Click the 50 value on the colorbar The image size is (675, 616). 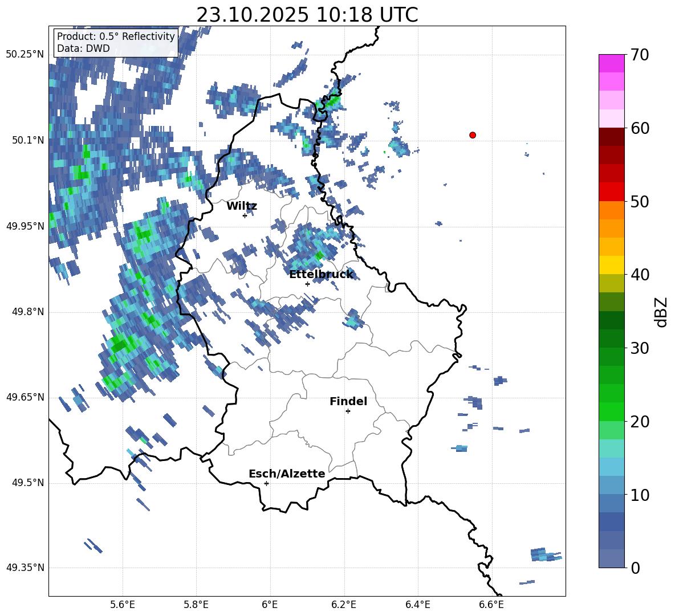click(x=640, y=201)
